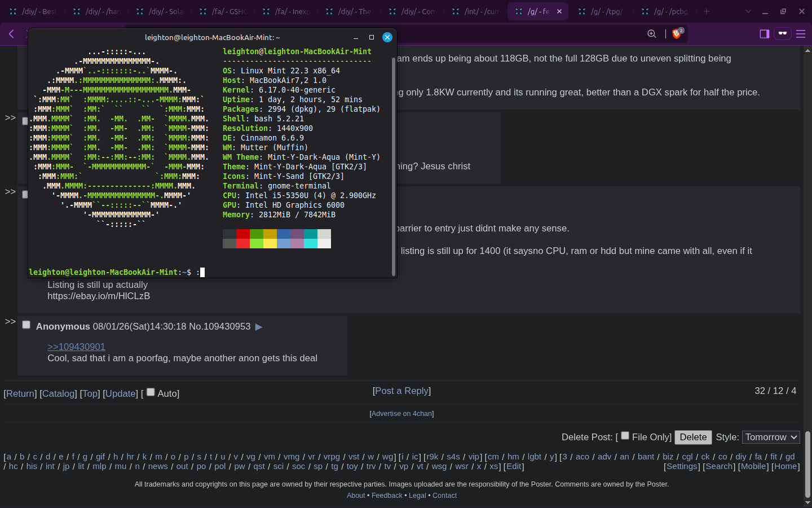Open the Catalog link

coord(58,393)
